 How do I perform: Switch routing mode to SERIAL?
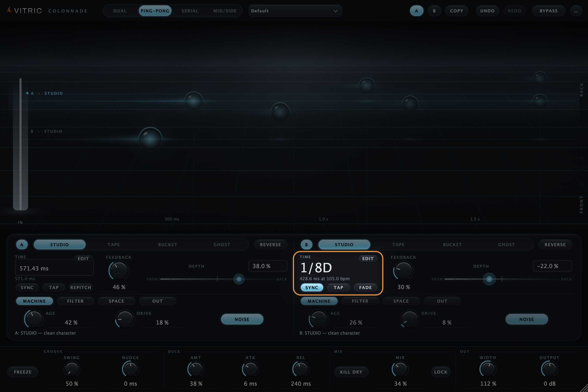[190, 11]
